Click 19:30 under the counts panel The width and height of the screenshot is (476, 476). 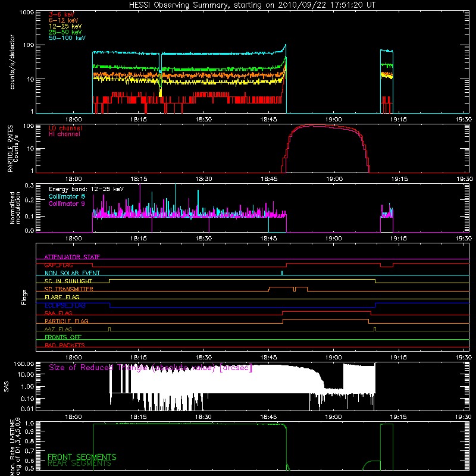tap(464, 120)
